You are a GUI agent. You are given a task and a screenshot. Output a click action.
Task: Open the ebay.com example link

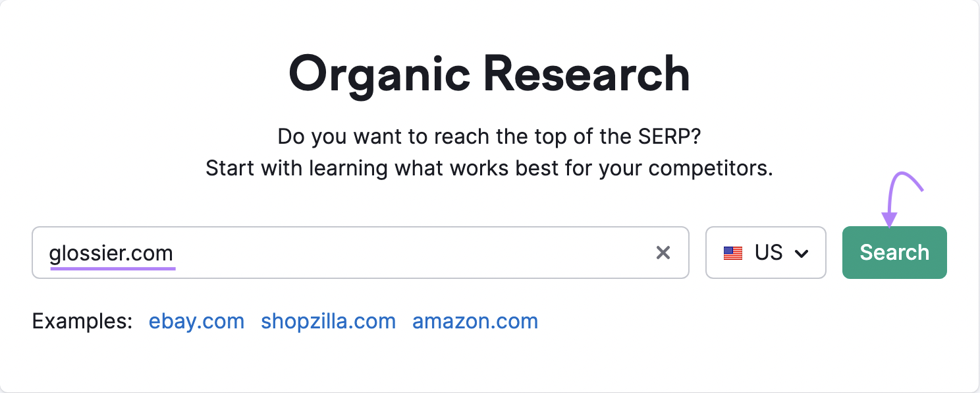pos(196,321)
